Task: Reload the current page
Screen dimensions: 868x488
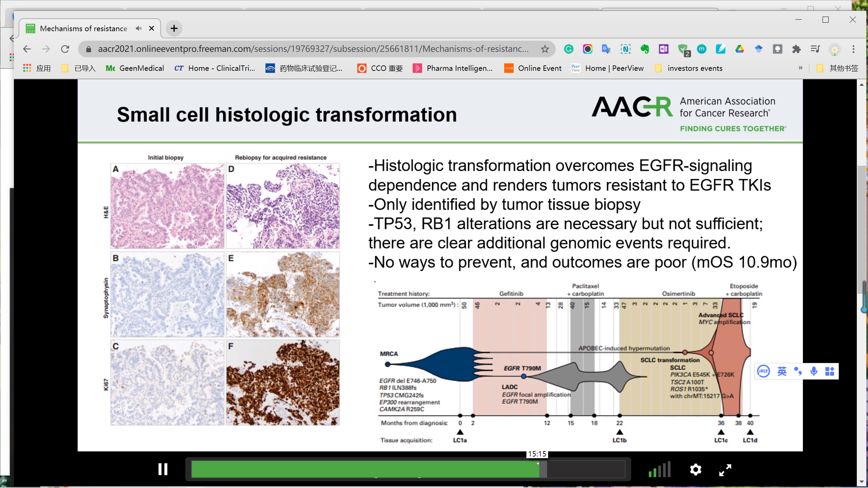Action: coord(65,49)
